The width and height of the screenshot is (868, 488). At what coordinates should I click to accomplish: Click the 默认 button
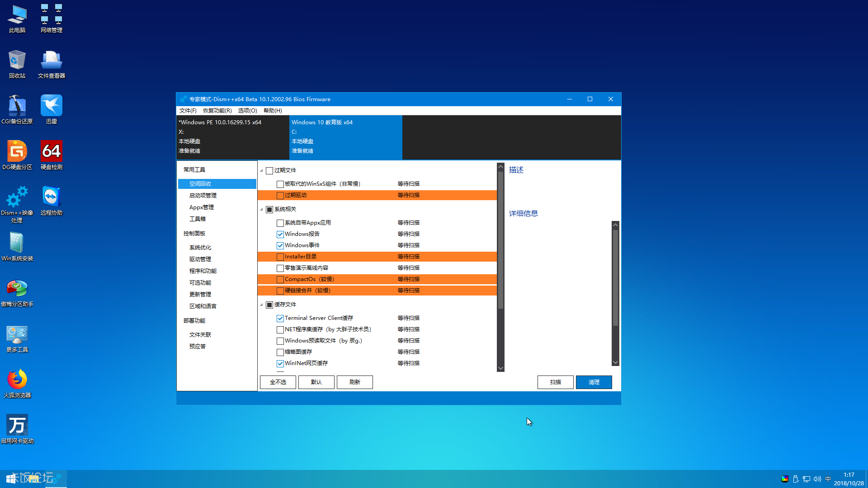click(316, 382)
